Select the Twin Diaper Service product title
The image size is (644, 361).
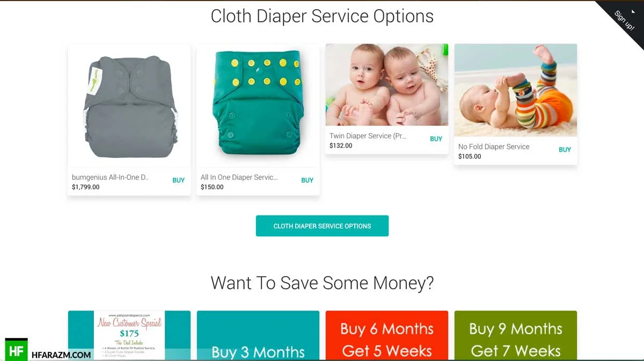pos(368,136)
